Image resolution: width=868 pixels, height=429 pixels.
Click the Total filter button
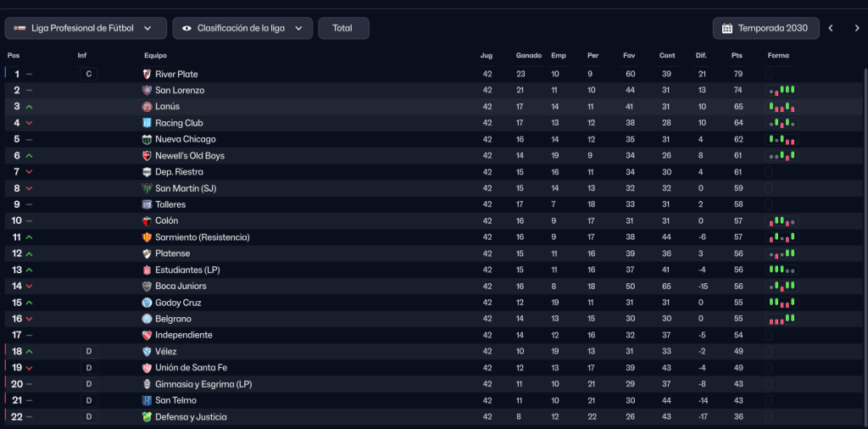coord(343,28)
